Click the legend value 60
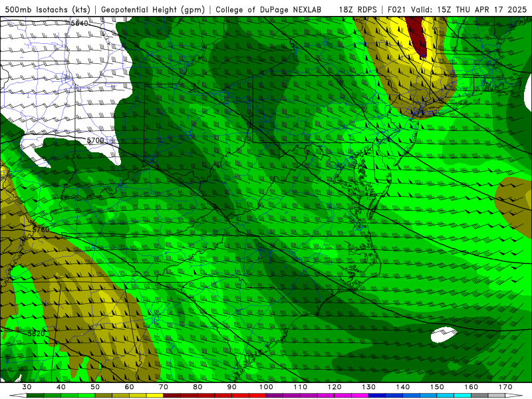This screenshot has height=399, width=532. pyautogui.click(x=129, y=387)
